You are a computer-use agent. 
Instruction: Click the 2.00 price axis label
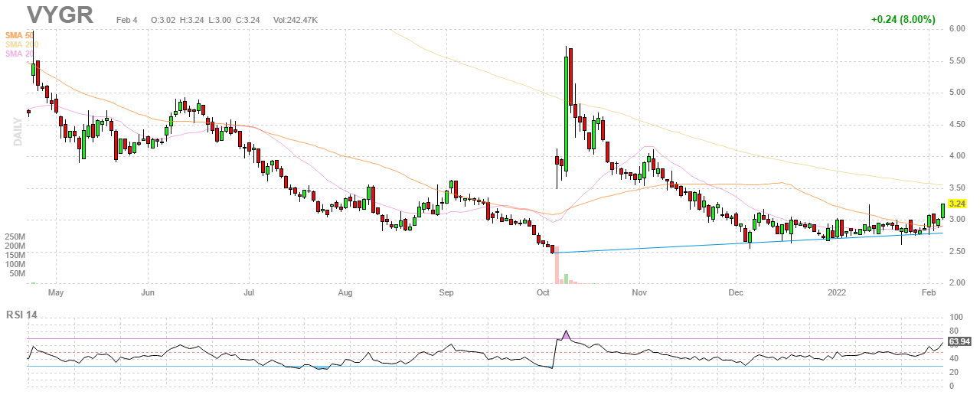(956, 284)
